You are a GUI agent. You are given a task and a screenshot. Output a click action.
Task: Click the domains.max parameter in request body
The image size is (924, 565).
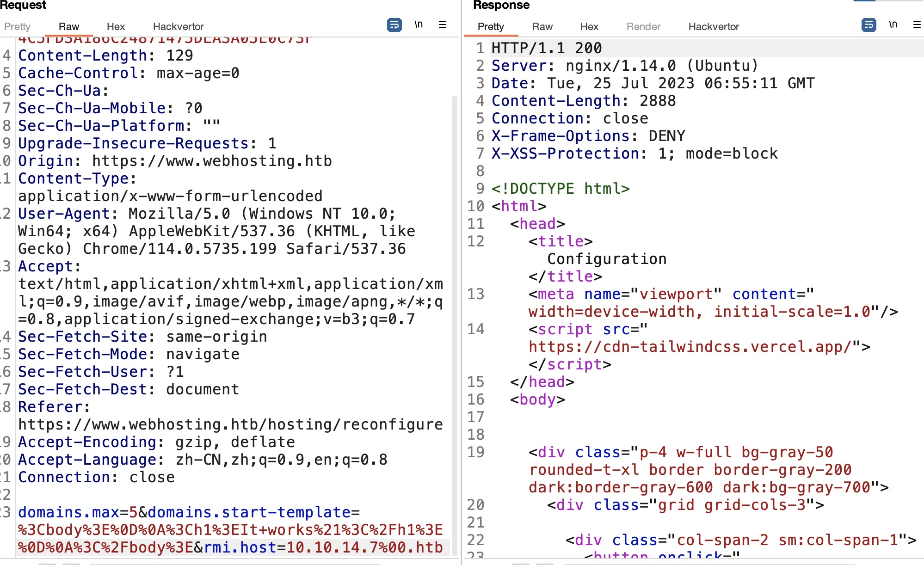tap(68, 512)
